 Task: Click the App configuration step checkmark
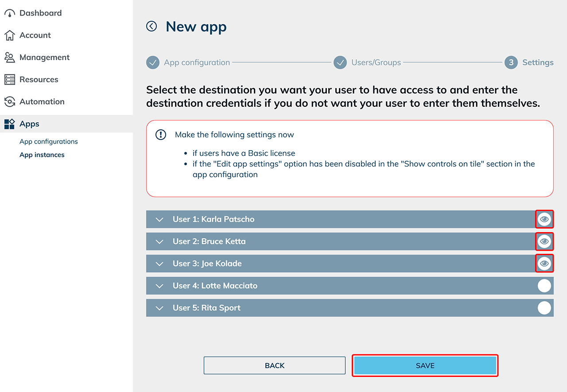pos(153,62)
